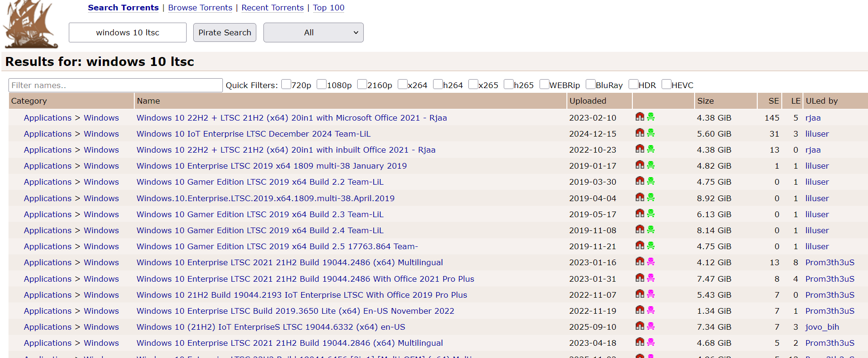
Task: Click green skull icon in the 2019-04-04 row
Action: click(x=651, y=197)
